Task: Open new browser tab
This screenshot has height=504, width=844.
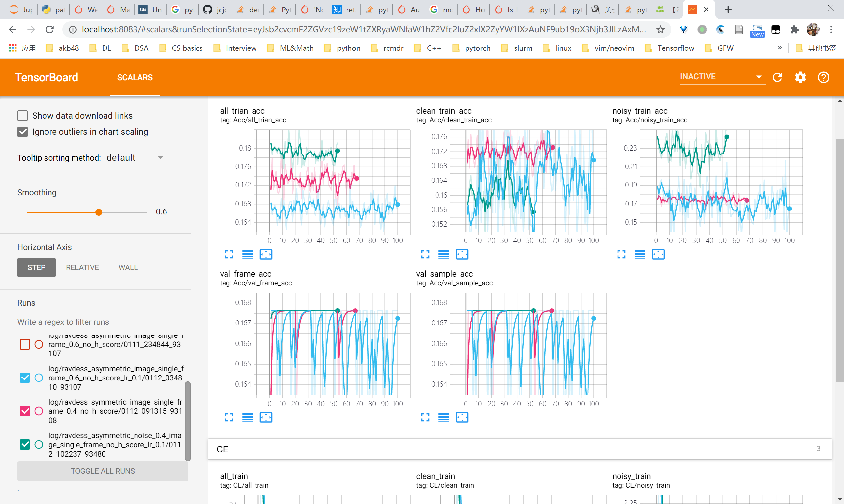Action: (728, 10)
